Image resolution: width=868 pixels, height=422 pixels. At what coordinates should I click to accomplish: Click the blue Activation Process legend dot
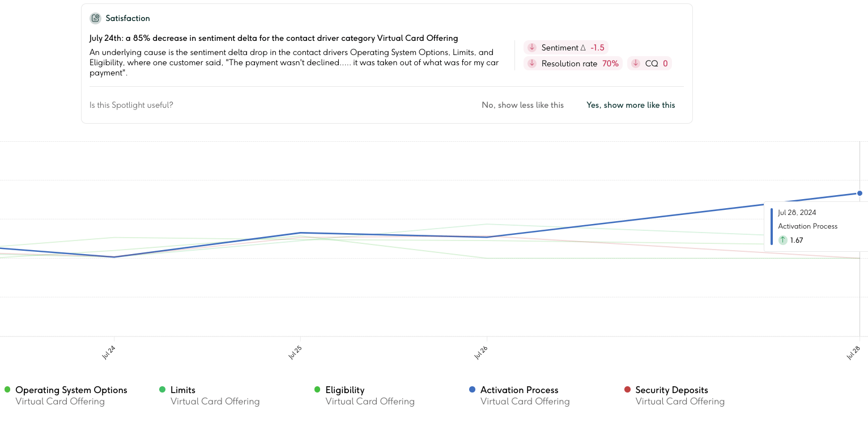tap(472, 390)
